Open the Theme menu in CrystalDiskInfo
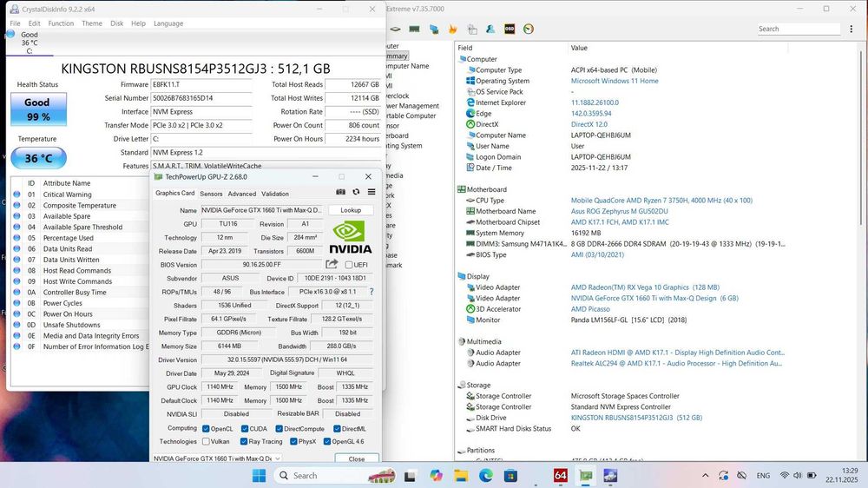Viewport: 868px width, 488px height. [x=92, y=23]
